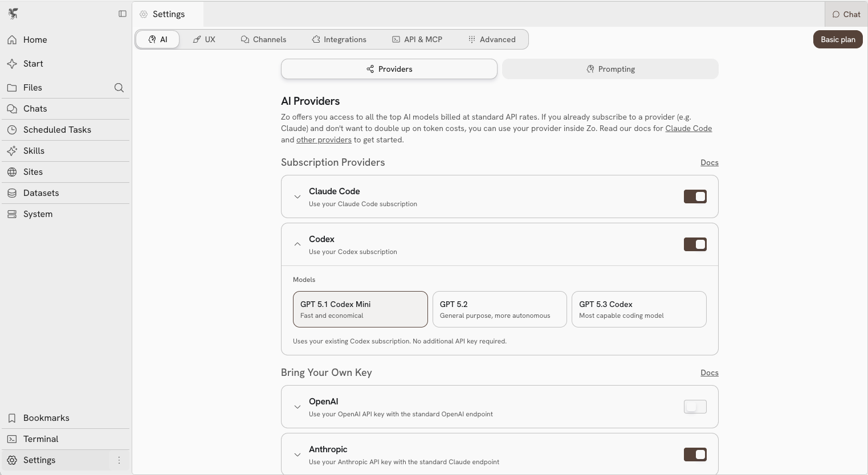Switch to the Channels tab
This screenshot has width=868, height=475.
tap(263, 39)
